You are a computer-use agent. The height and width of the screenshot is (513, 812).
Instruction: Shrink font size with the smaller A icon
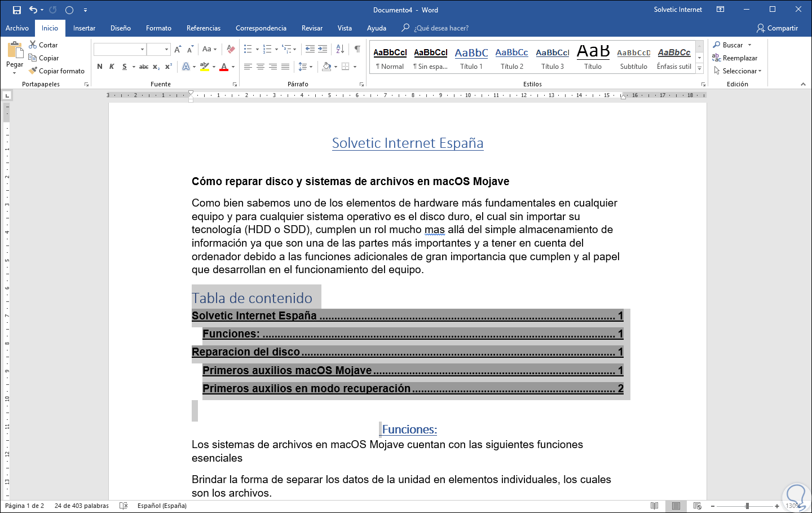coord(190,49)
